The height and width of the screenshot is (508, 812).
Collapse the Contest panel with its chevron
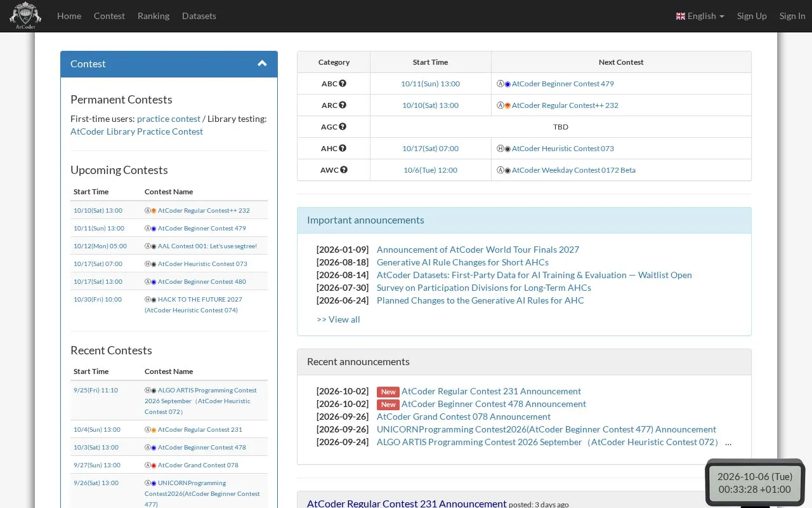[262, 63]
